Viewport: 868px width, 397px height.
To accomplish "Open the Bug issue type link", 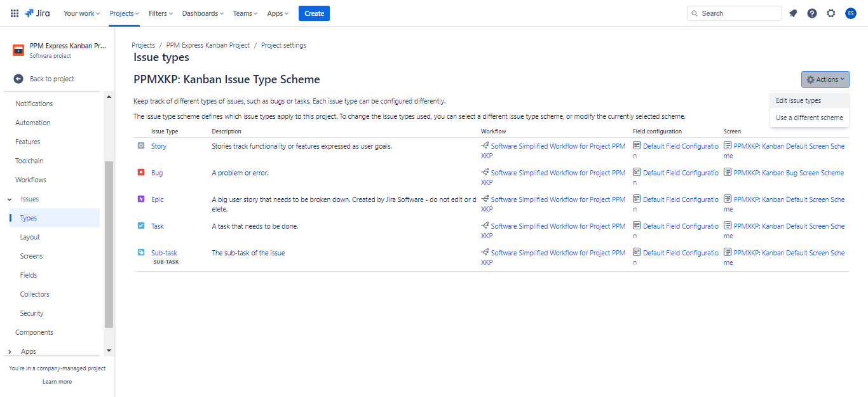I will coord(157,173).
